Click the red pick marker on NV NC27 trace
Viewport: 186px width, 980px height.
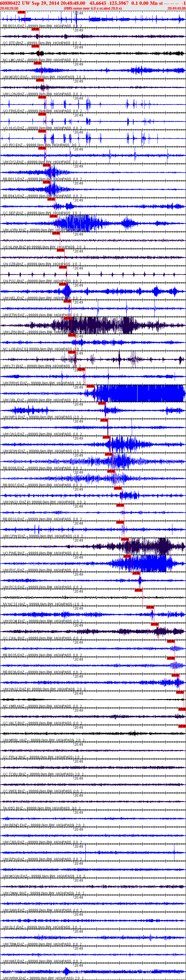138,590
